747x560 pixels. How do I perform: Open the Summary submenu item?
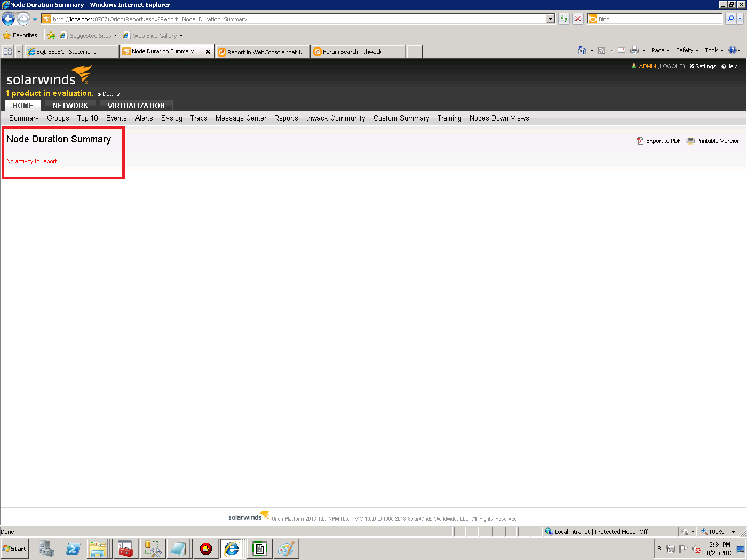point(24,118)
